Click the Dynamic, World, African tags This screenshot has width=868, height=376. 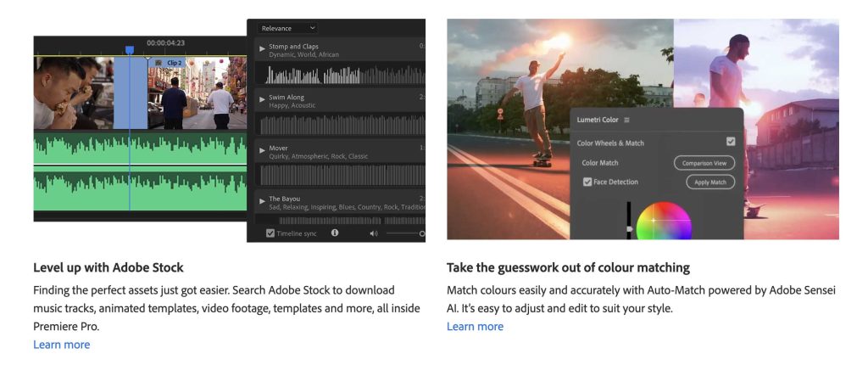(303, 55)
